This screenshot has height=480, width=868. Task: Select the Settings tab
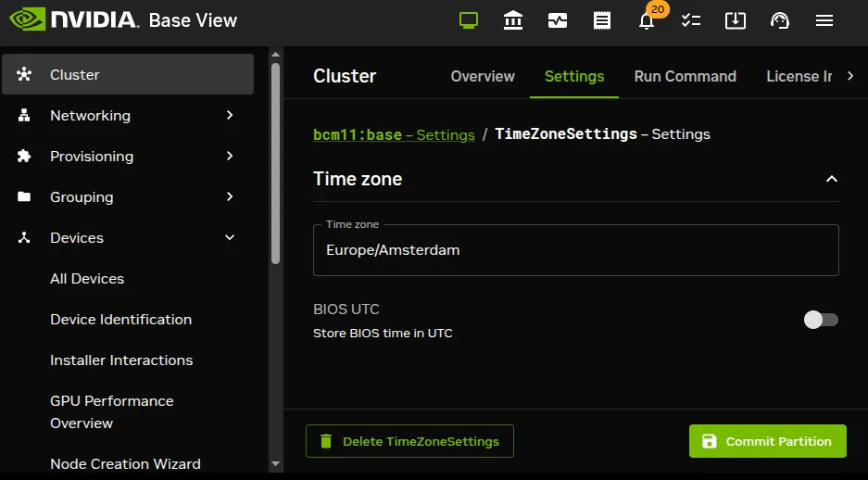pyautogui.click(x=574, y=76)
